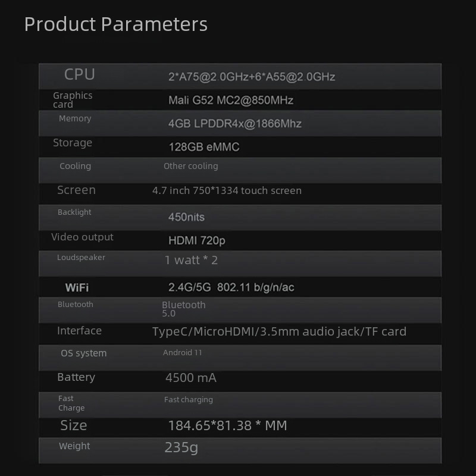Viewport: 476px width, 476px height.
Task: Click the 4GB LPDDR4x@1866Mhz memory value
Action: [235, 124]
